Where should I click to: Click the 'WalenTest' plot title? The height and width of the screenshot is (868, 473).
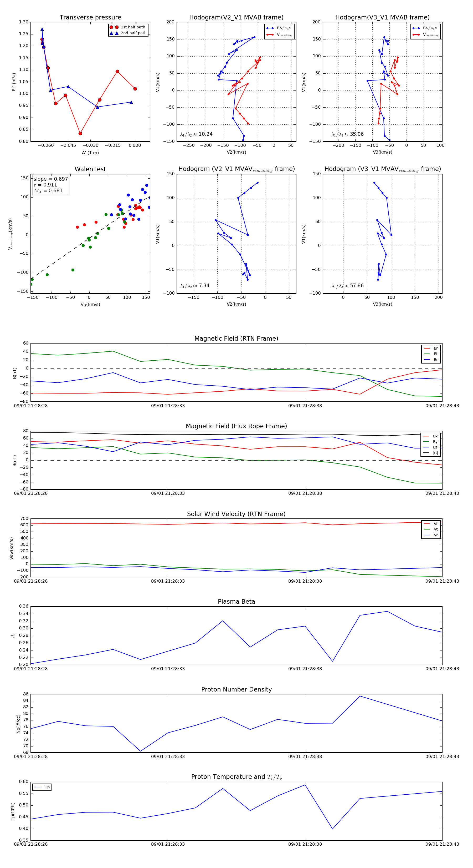click(x=90, y=169)
